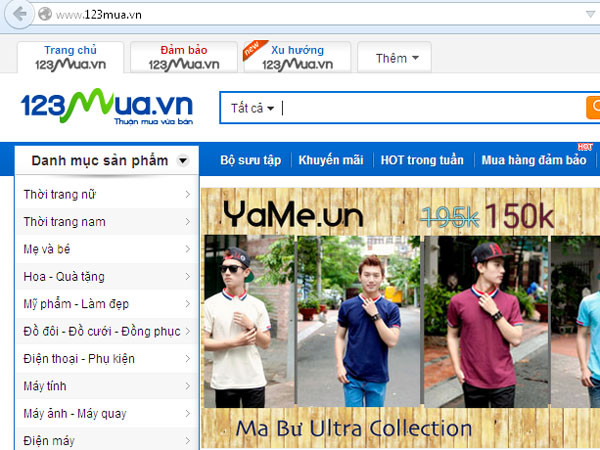This screenshot has width=600, height=450.
Task: Select Điện máy category
Action: (x=107, y=440)
